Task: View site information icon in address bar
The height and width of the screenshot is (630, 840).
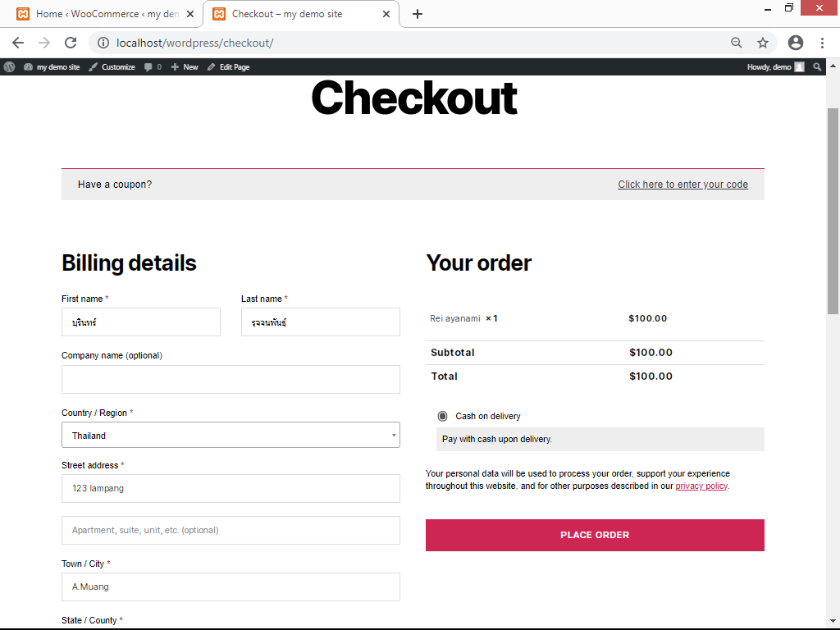Action: (103, 43)
